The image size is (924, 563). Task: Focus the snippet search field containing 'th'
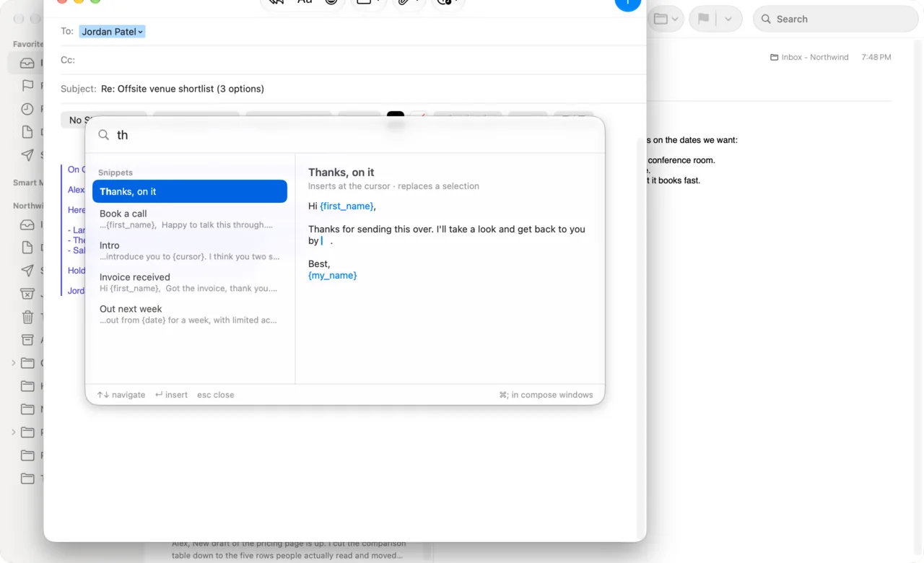point(345,135)
